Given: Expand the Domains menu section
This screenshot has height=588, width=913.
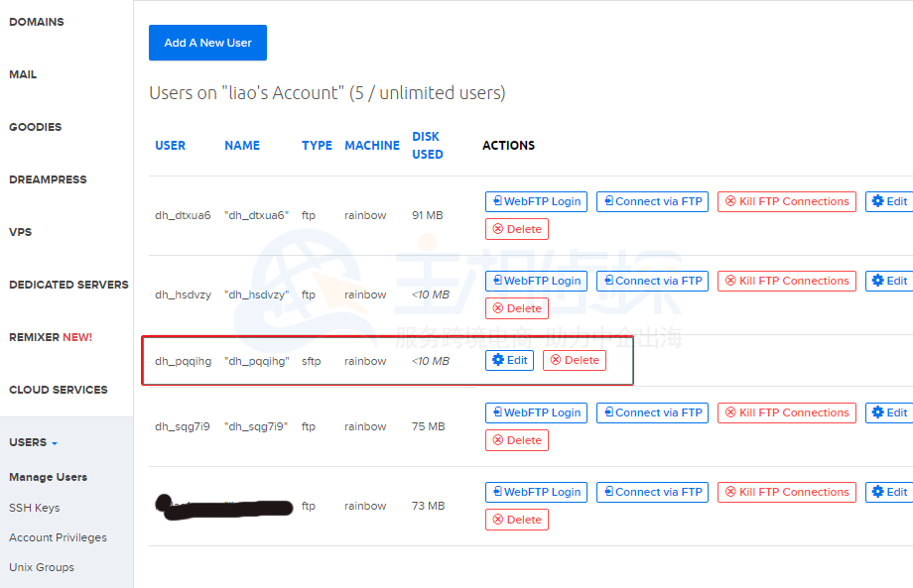Looking at the screenshot, I should pos(37,22).
